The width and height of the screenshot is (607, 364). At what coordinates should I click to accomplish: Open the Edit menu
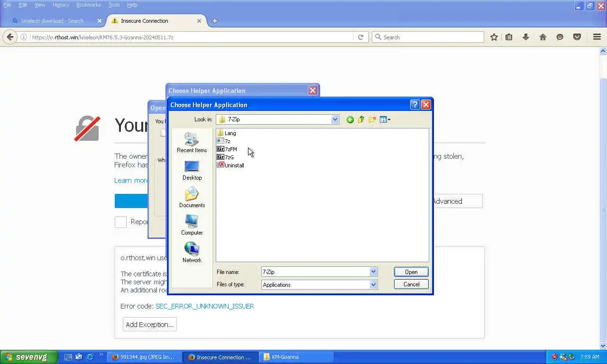pyautogui.click(x=23, y=5)
